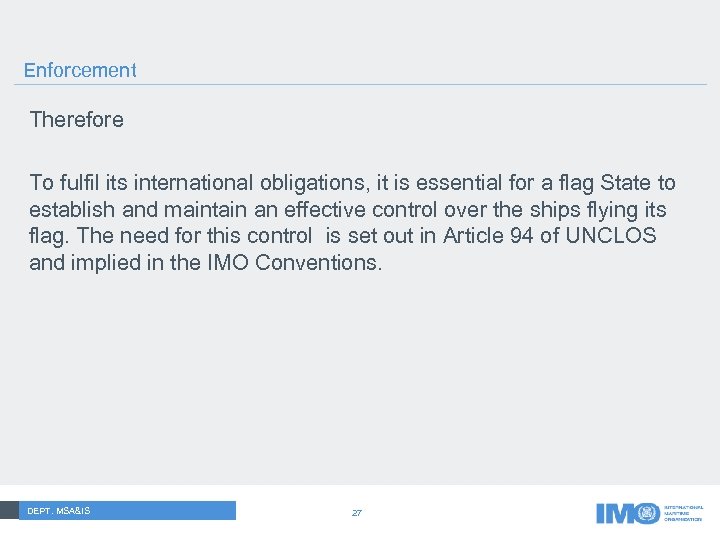Click the "DEPT. MSA&IS" footer label

[x=58, y=511]
